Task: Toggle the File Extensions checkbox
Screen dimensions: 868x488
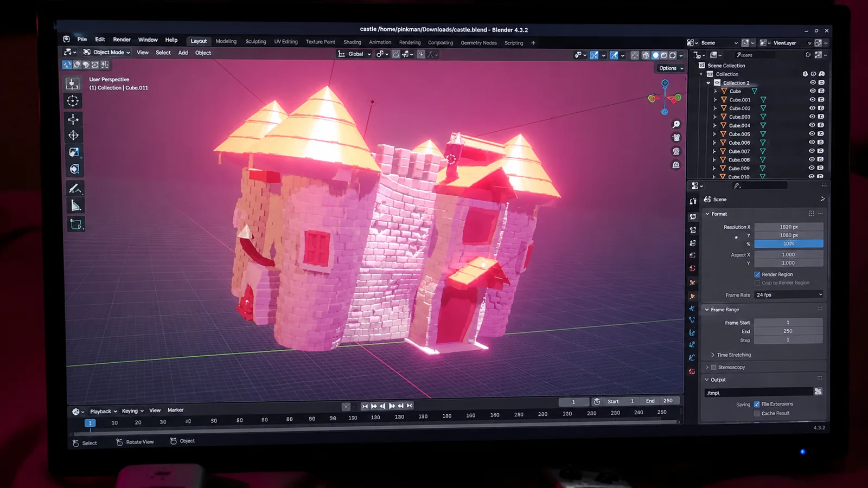Action: coord(757,404)
